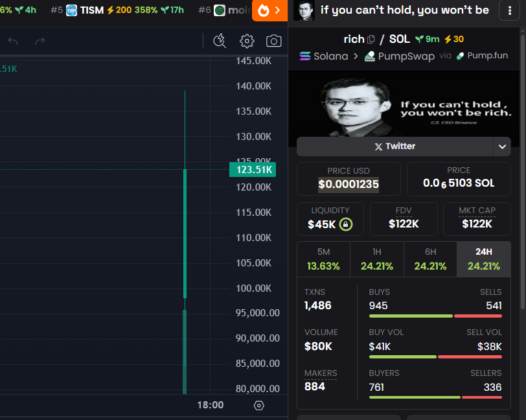Click the Solana chain link
This screenshot has width=526, height=420.
(324, 56)
